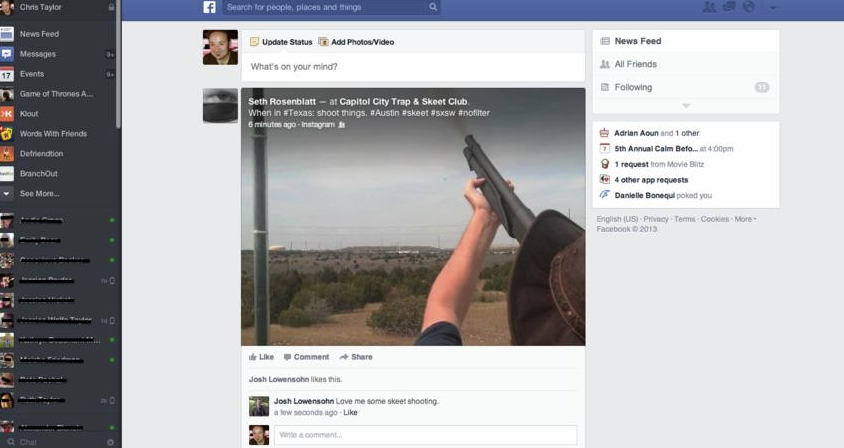Click the lock privacy icon beside Chris Taylor
844x448 pixels.
pos(111,7)
